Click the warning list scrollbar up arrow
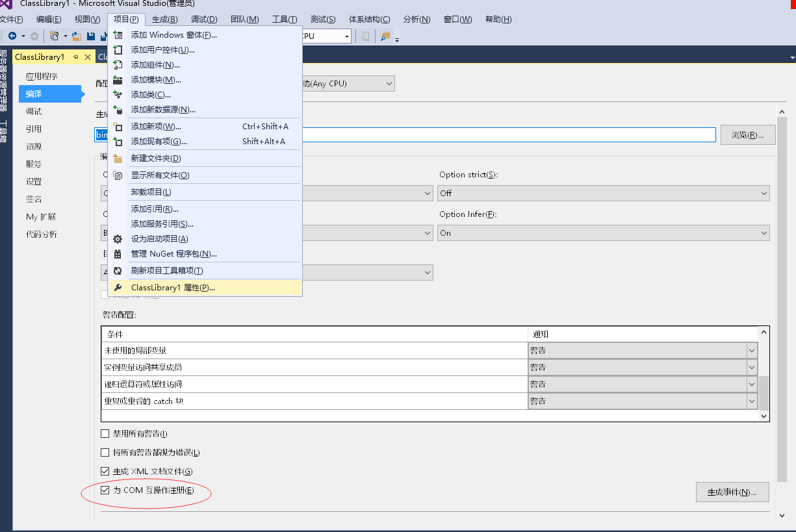The image size is (796, 532). tap(764, 333)
